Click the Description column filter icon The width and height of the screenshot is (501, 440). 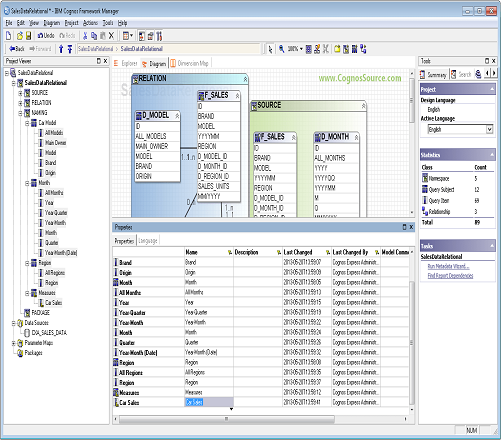click(x=279, y=252)
